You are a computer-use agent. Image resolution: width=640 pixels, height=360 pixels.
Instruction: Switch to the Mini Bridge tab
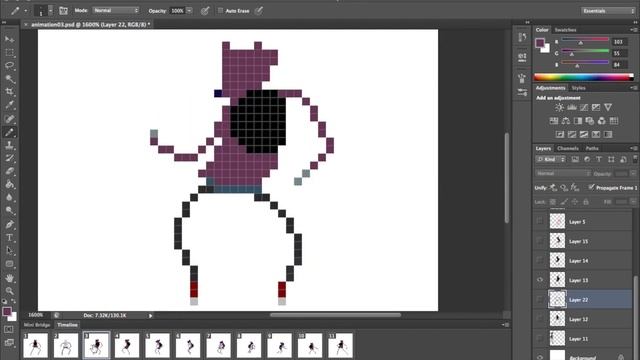pyautogui.click(x=37, y=325)
